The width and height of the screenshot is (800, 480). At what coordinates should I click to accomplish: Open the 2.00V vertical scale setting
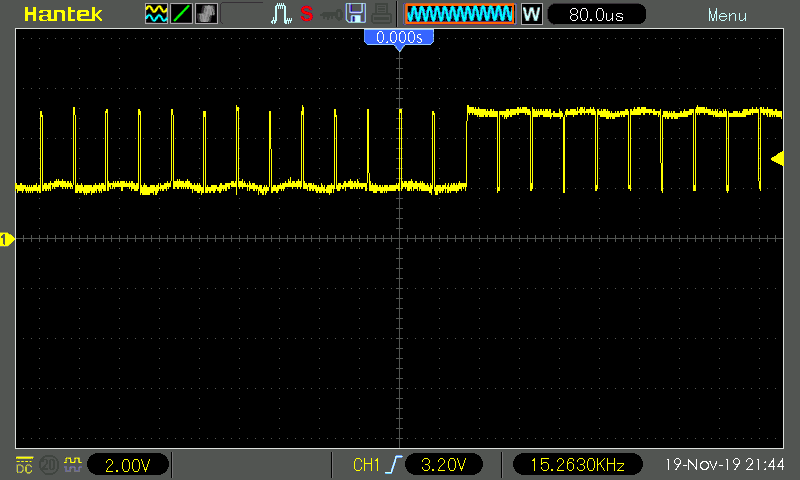coord(128,465)
